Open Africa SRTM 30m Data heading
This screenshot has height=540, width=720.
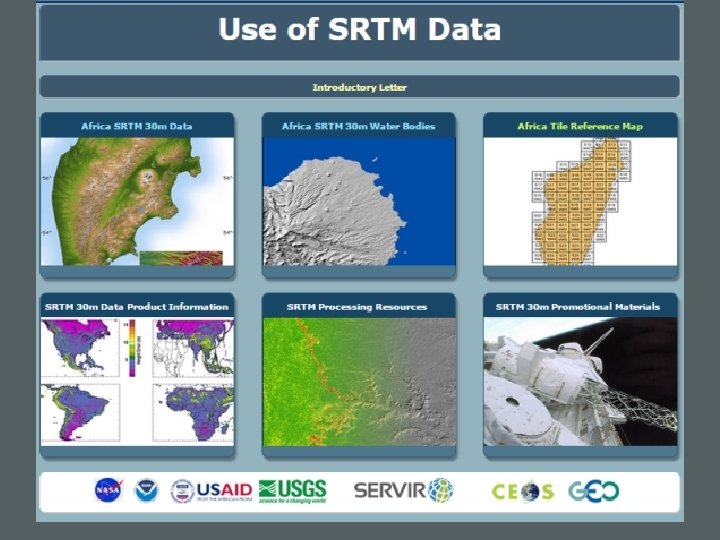[x=137, y=126]
